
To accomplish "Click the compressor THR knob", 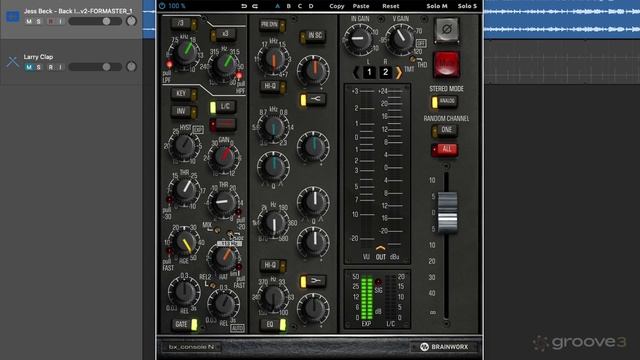I will (223, 202).
